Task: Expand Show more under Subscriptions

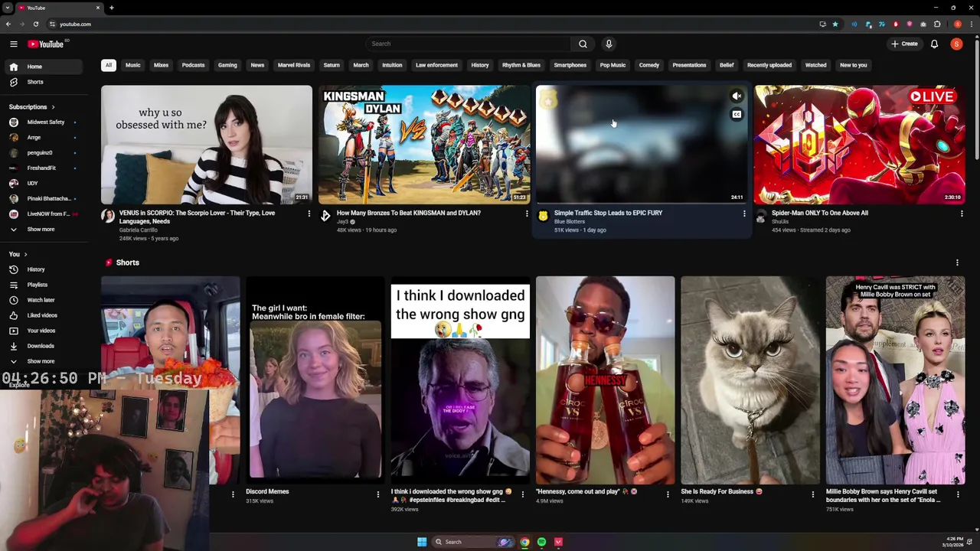Action: [x=42, y=229]
